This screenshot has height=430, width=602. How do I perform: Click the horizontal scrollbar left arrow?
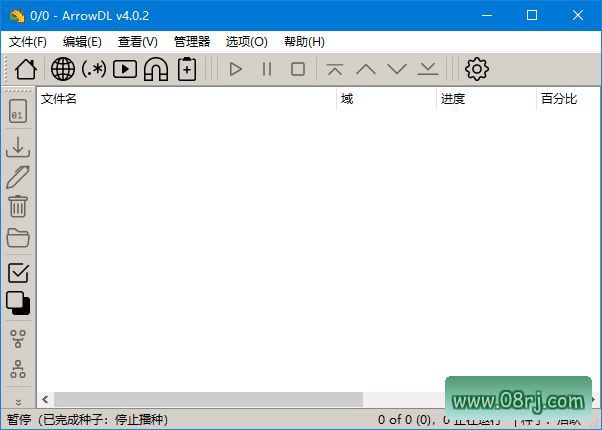pos(45,399)
